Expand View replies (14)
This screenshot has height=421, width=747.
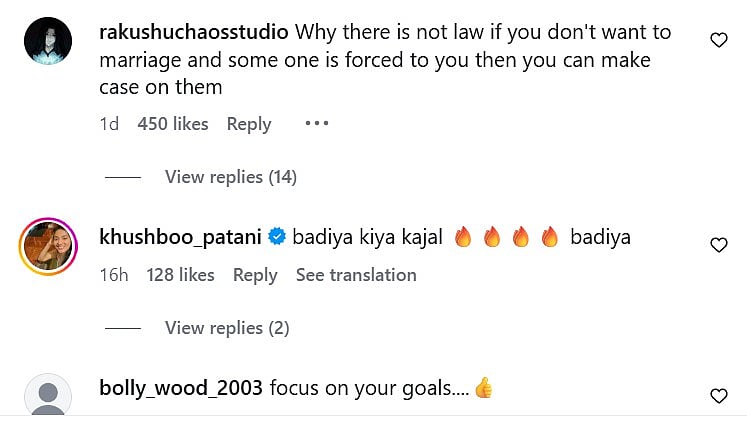[230, 177]
